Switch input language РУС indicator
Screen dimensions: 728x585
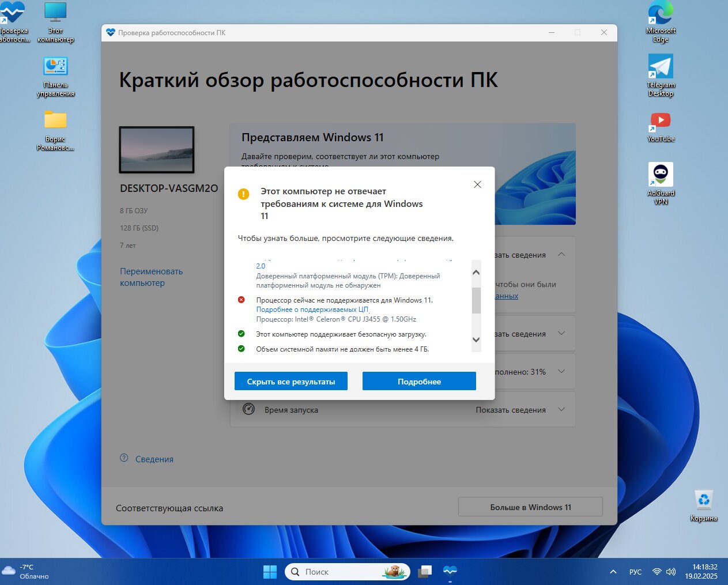635,572
